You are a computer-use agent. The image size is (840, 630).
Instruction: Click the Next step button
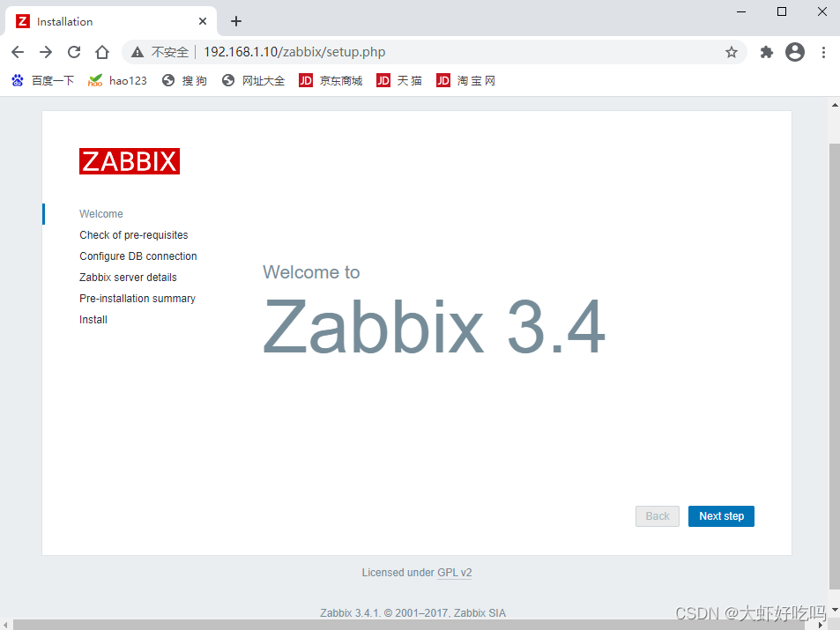[721, 516]
